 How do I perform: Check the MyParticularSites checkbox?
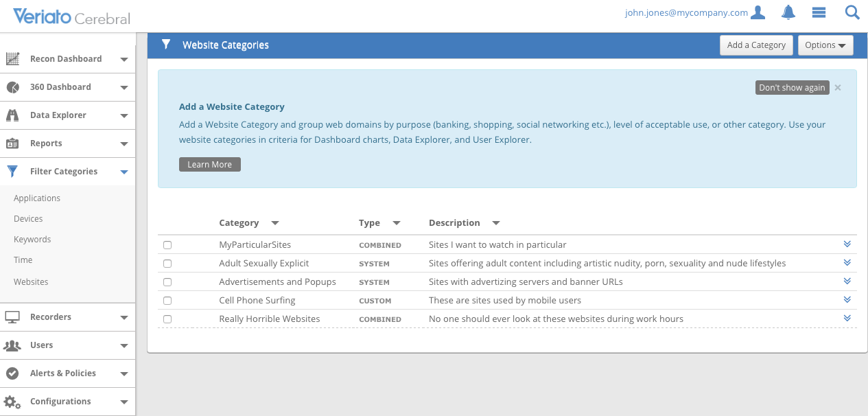pos(167,245)
